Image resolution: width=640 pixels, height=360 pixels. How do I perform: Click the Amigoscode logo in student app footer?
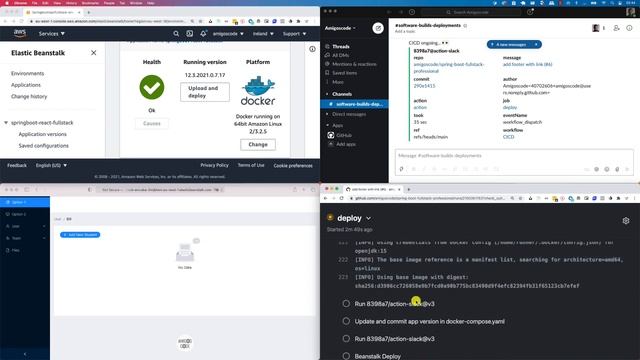pos(185,343)
